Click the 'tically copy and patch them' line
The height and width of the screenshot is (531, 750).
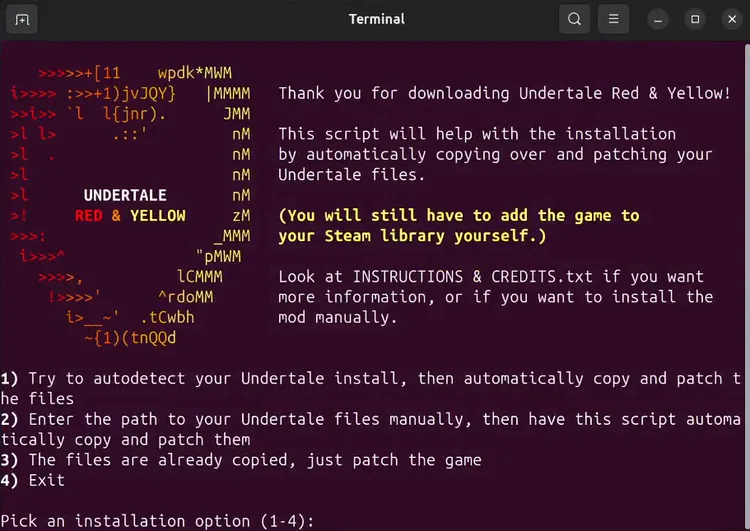pos(125,440)
